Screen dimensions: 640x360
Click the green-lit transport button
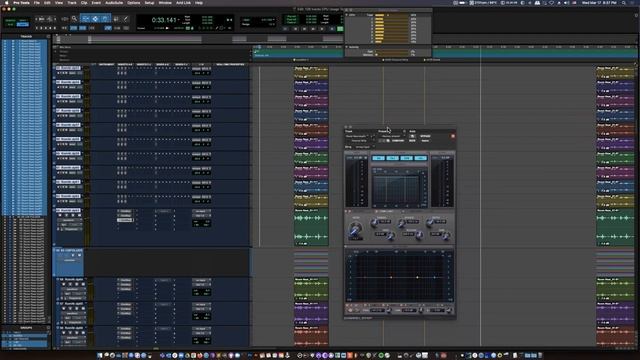pyautogui.click(x=340, y=29)
